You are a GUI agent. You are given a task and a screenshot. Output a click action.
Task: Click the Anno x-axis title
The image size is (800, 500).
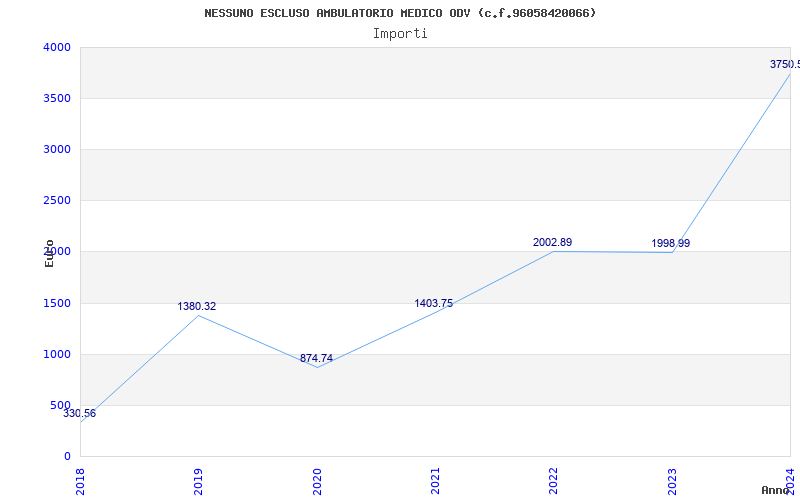point(776,490)
